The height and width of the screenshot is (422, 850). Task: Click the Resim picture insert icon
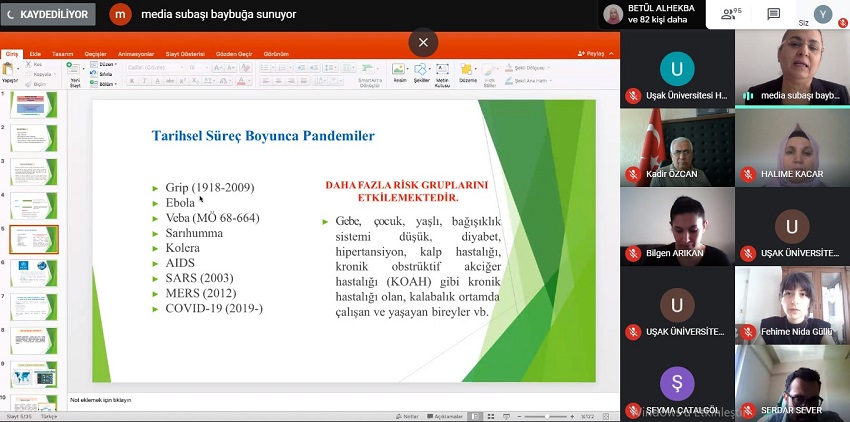[x=399, y=72]
